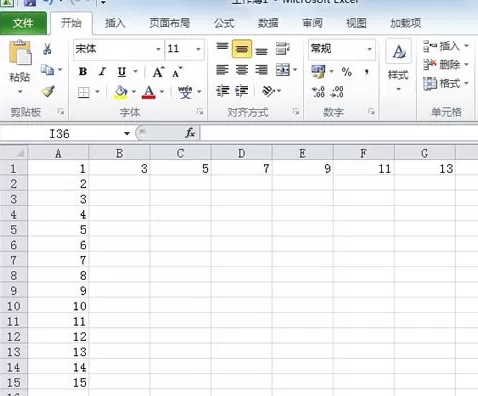Open the number format dropdown 常规
The height and width of the screenshot is (396, 478).
tap(369, 49)
